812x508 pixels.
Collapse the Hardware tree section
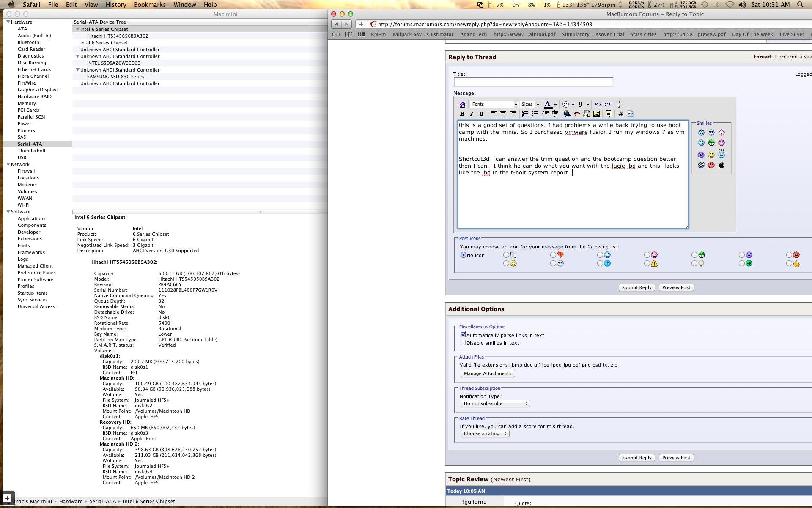(x=8, y=22)
